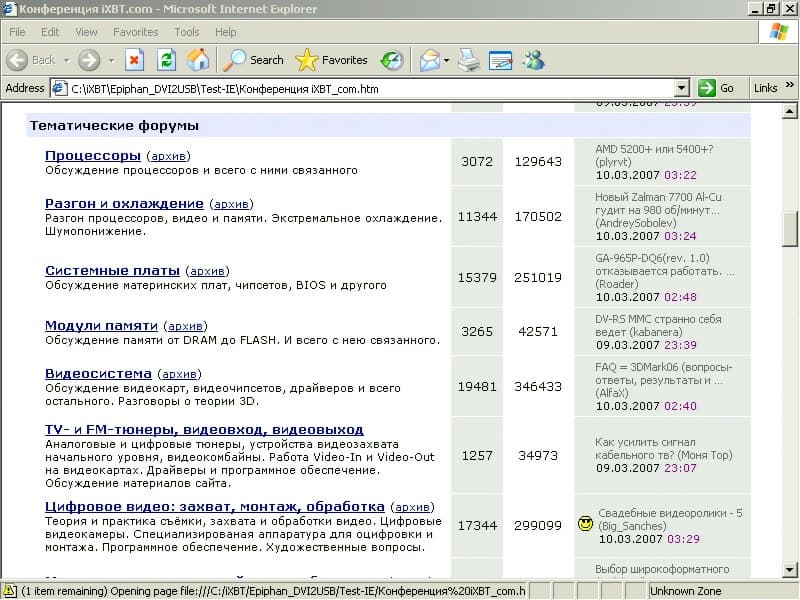The image size is (800, 600).
Task: Open the Favorites star pane
Action: point(332,60)
